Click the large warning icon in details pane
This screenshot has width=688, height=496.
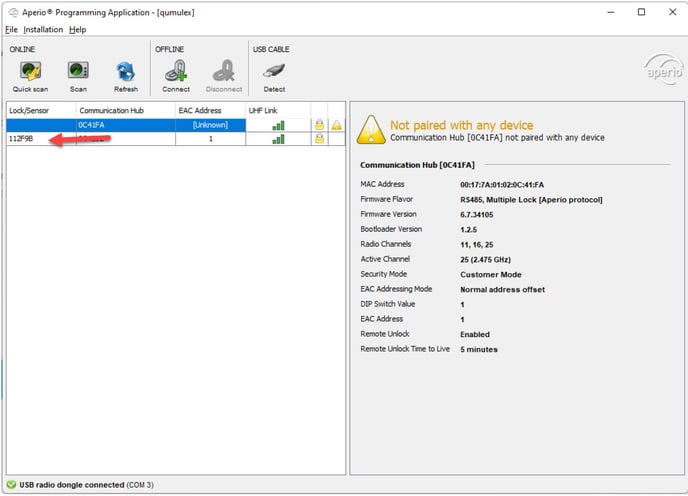tap(371, 130)
